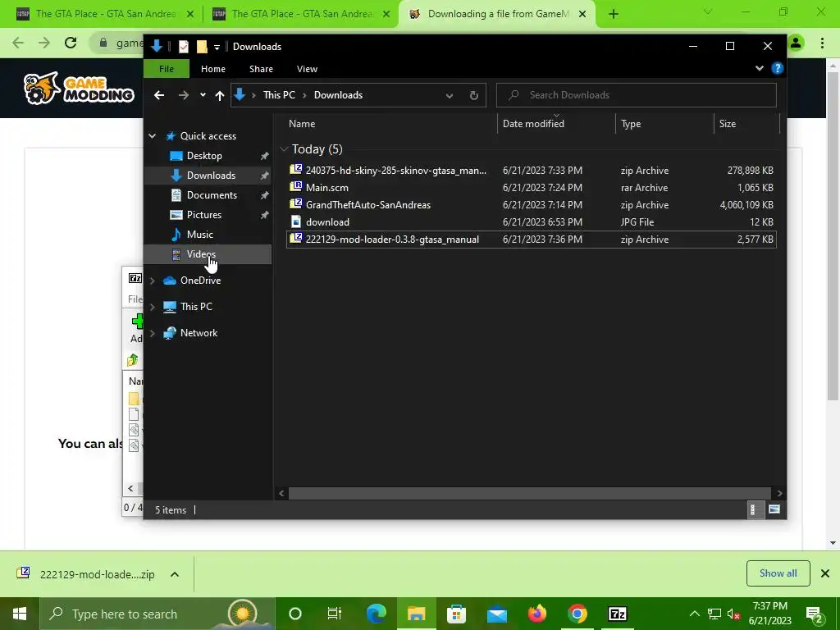The width and height of the screenshot is (840, 630).
Task: Open the View ribbon tab
Action: (307, 69)
